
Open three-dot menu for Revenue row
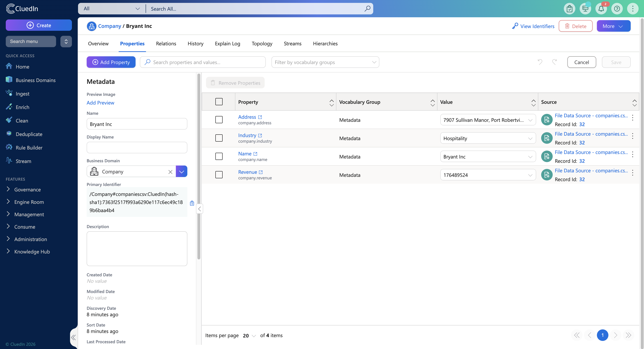(632, 172)
